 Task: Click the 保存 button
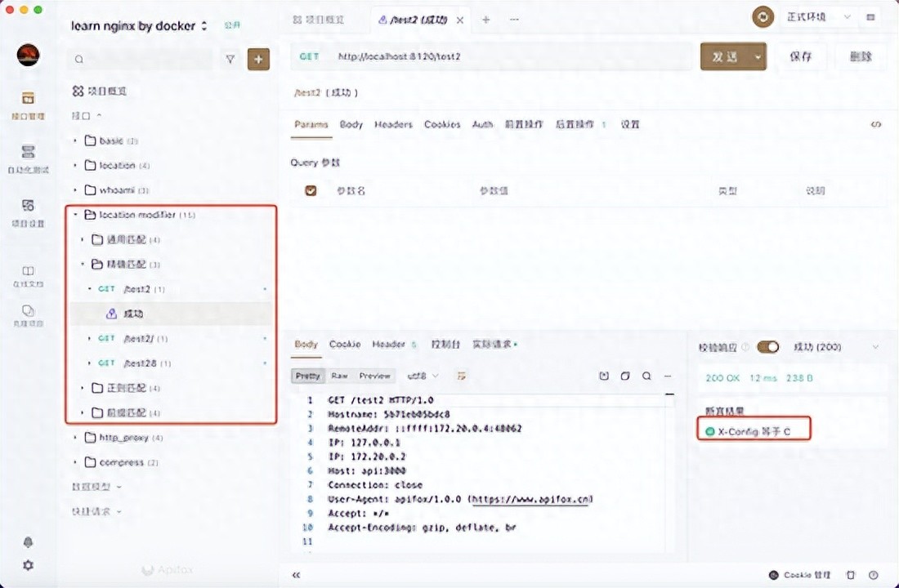pyautogui.click(x=800, y=56)
